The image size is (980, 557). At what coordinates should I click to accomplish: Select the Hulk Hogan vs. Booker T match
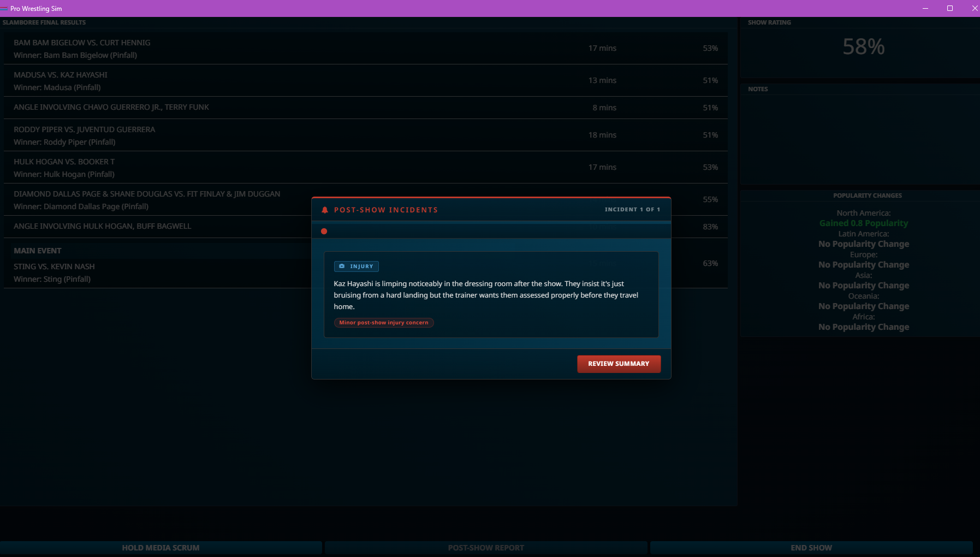pyautogui.click(x=366, y=168)
